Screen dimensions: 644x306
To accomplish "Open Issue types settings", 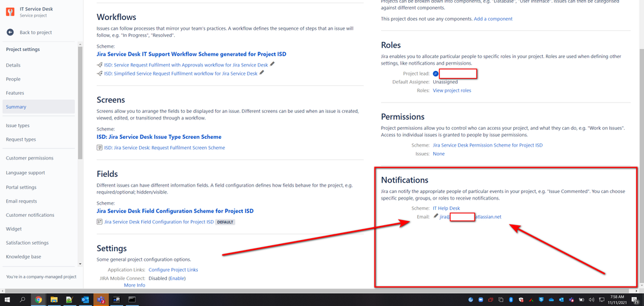I will click(17, 125).
